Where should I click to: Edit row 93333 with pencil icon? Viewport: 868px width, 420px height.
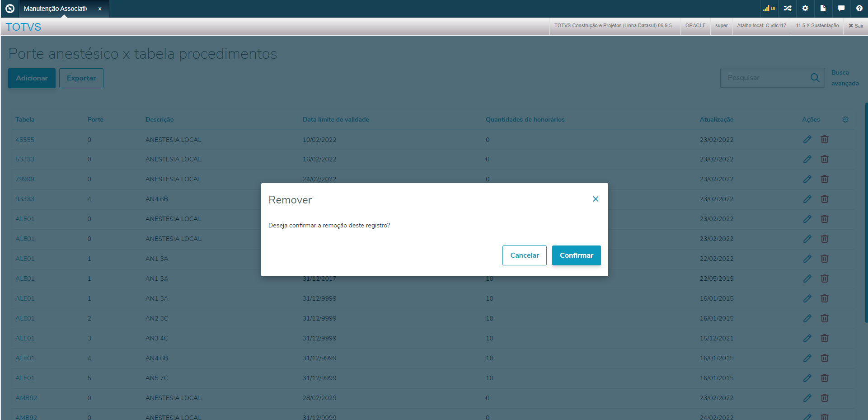pyautogui.click(x=807, y=199)
